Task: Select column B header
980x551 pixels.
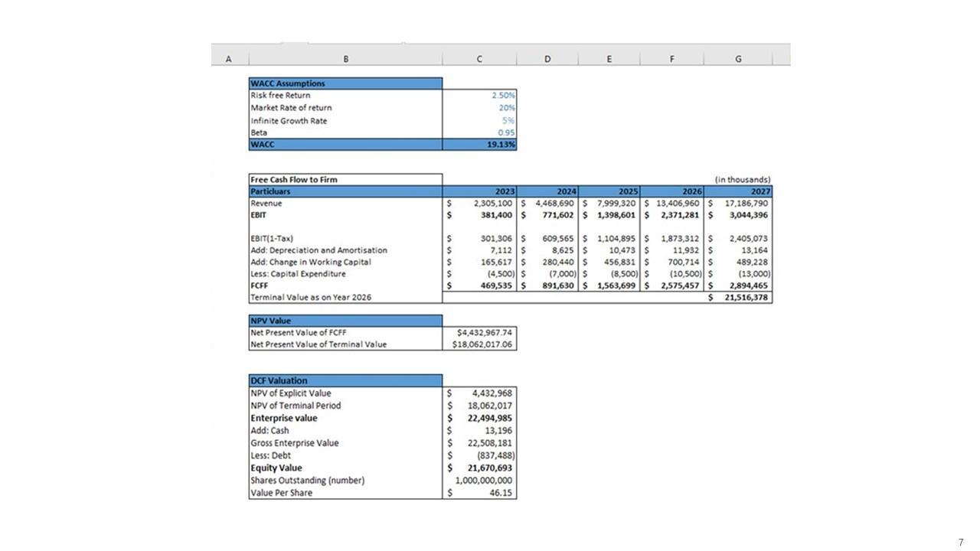Action: [x=345, y=59]
